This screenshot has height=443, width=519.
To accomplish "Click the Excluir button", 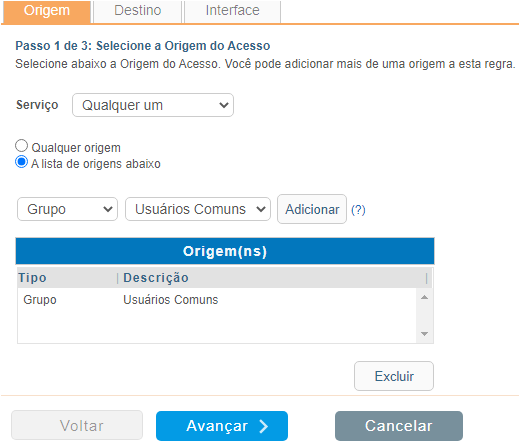I will tap(394, 376).
